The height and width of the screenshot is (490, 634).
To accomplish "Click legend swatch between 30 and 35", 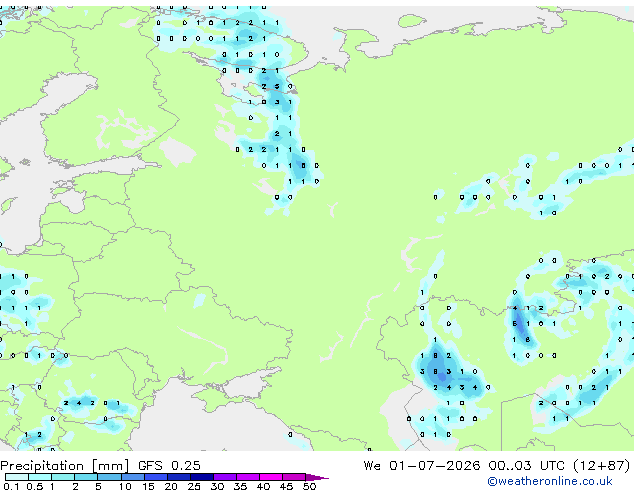I will coord(224,477).
